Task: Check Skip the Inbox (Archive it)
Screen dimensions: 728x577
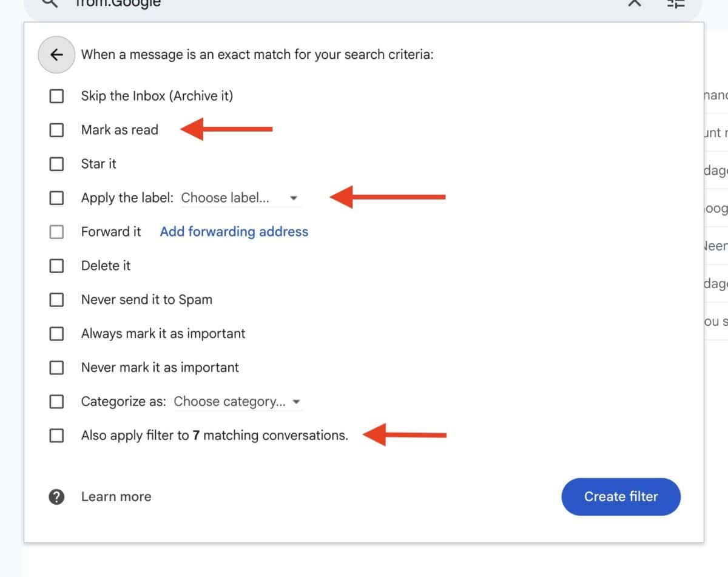Action: (x=56, y=96)
